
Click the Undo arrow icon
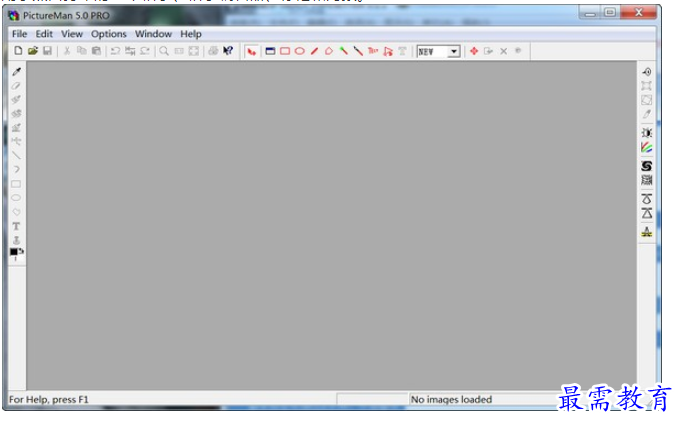coord(115,51)
